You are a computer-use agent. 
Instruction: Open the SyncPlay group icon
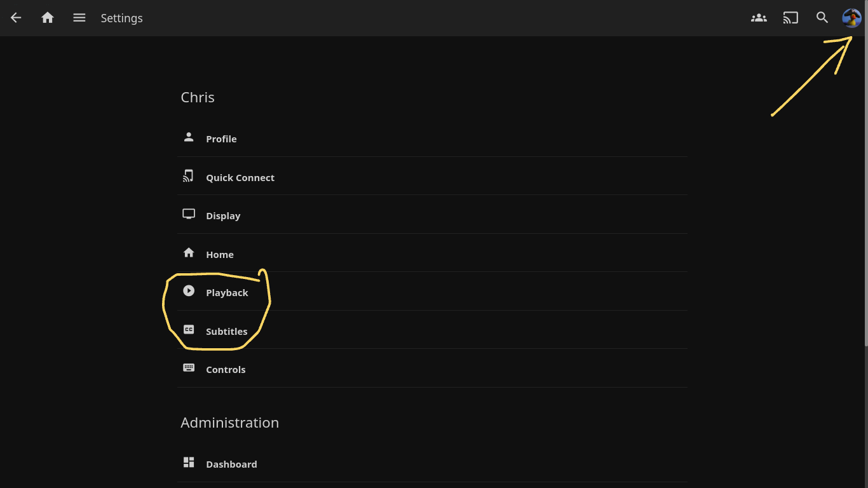(759, 18)
